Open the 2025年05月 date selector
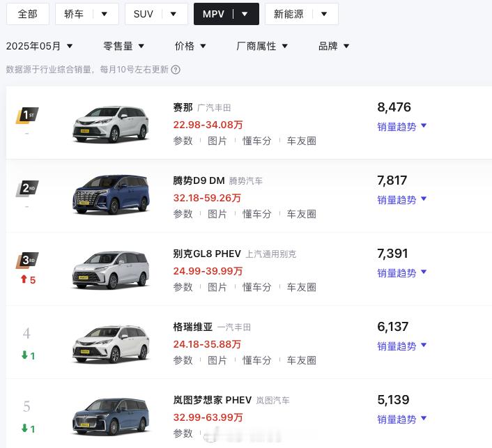492x448 pixels. click(39, 46)
